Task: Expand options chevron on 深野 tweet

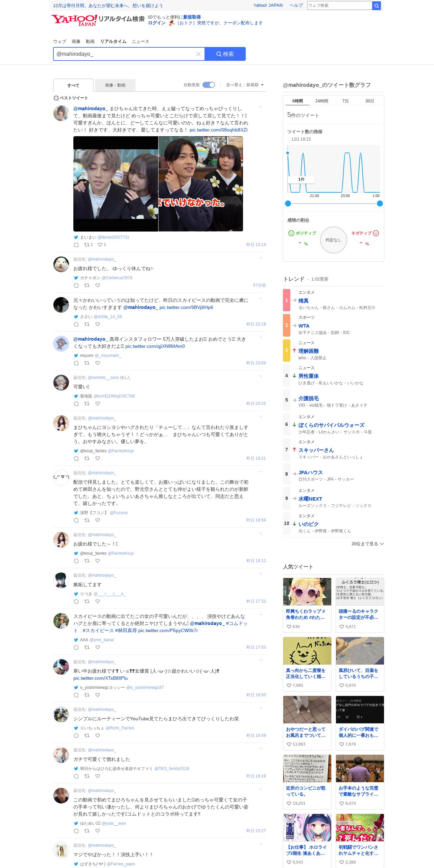Action: coord(261,472)
